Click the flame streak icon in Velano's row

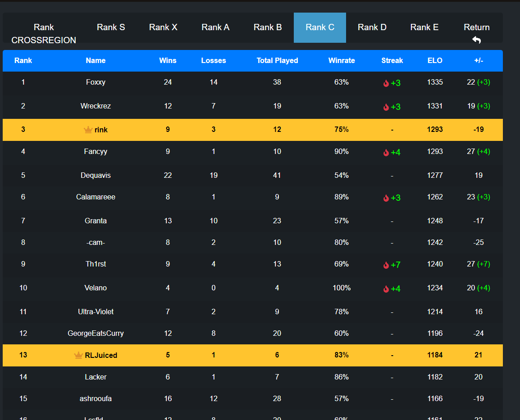click(x=386, y=289)
